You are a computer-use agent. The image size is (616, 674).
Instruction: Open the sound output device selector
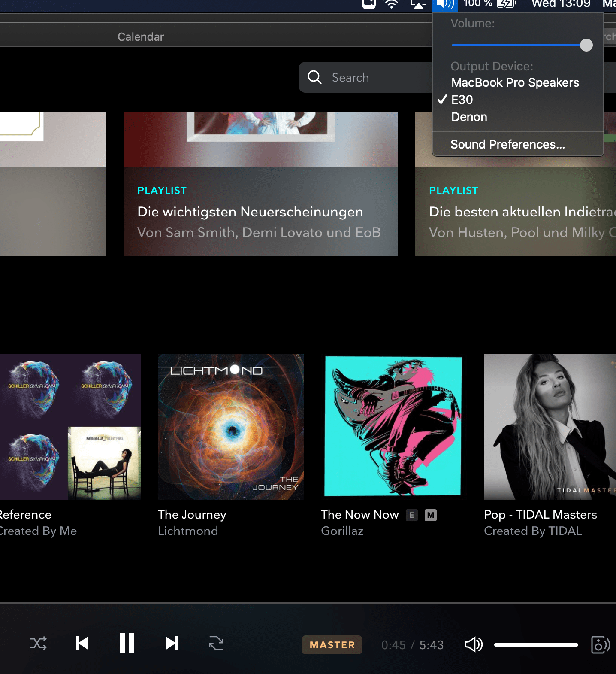tap(601, 644)
